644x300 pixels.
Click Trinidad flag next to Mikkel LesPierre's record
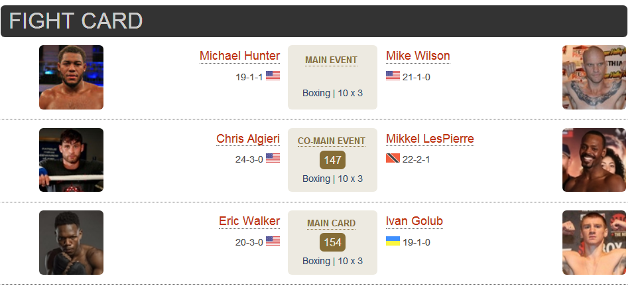click(393, 158)
